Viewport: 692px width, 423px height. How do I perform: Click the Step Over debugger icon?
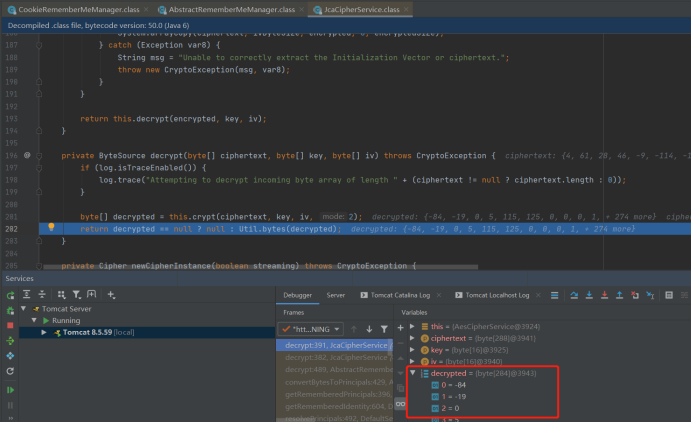[574, 295]
